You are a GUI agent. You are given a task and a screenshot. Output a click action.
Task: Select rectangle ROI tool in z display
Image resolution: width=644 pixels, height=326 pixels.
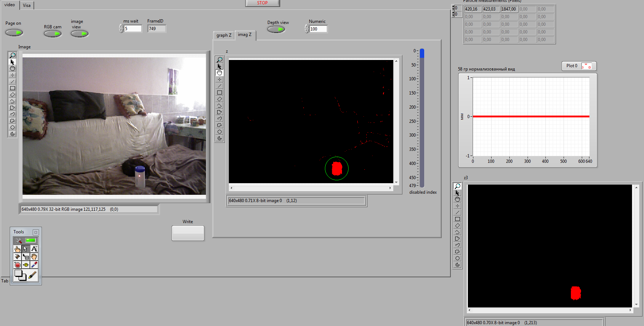(219, 93)
